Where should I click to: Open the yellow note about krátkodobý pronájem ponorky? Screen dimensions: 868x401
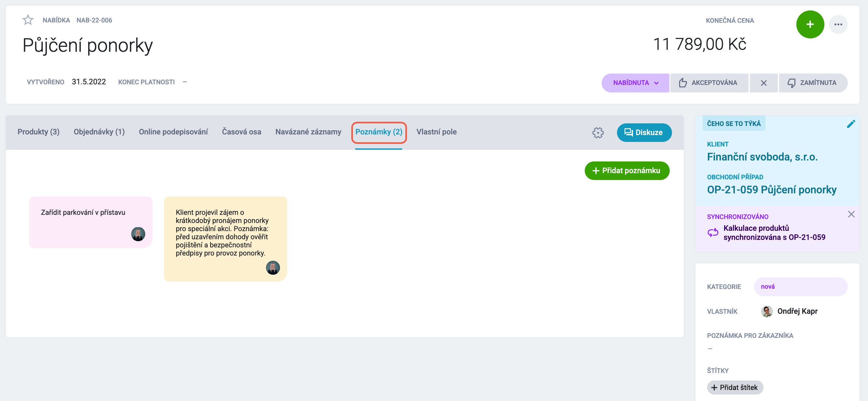coord(225,239)
